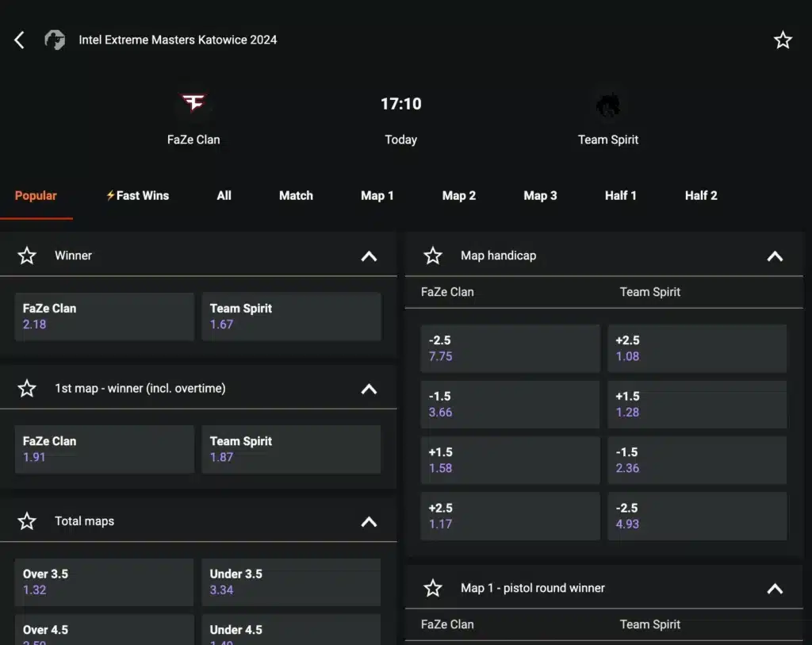Click the FaZe Clan team logo
This screenshot has height=645, width=812.
click(193, 103)
